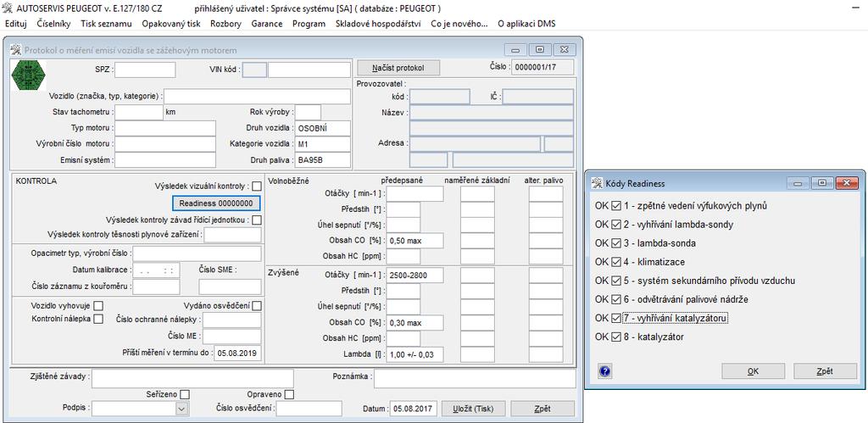
Task: Toggle code 8 katalyzátor checkbox
Action: tap(616, 337)
